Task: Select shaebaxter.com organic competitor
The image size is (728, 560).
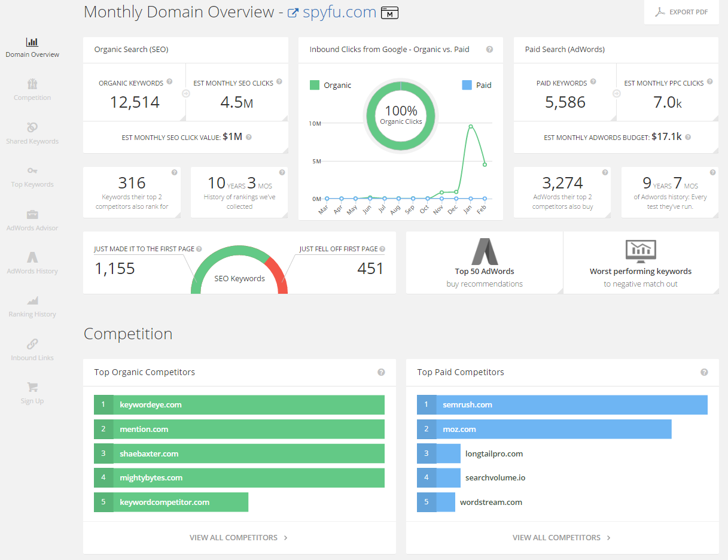Action: pos(239,454)
